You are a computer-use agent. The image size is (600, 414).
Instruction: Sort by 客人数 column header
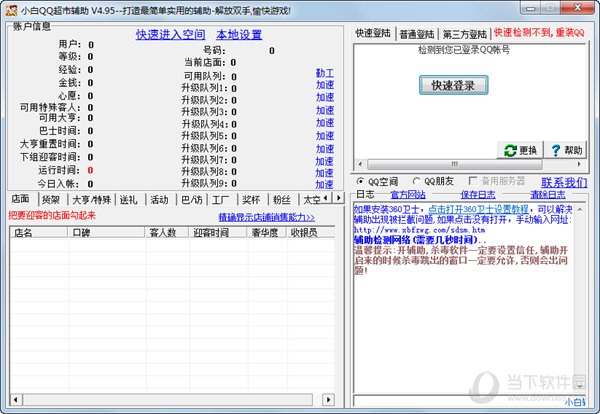[x=167, y=232]
